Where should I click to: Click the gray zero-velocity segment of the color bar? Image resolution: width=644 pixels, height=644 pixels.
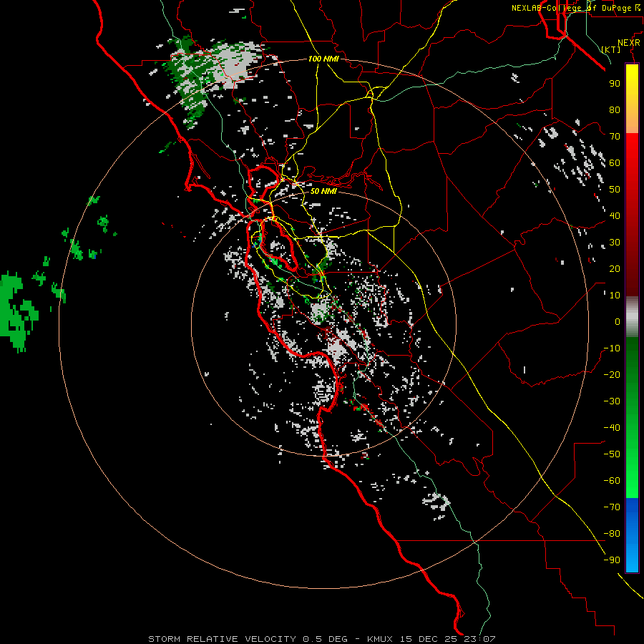point(632,317)
